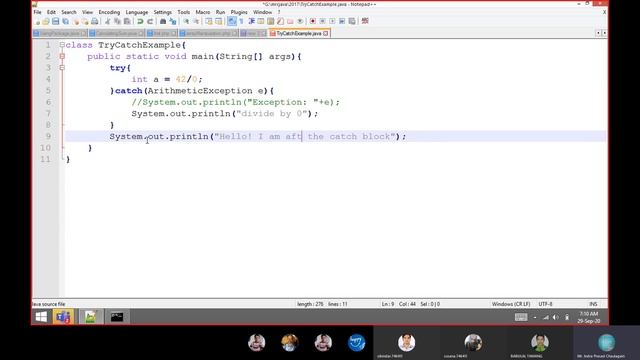The width and height of the screenshot is (640, 360).
Task: Open the Document Map toolbar icon
Action: pos(270,21)
